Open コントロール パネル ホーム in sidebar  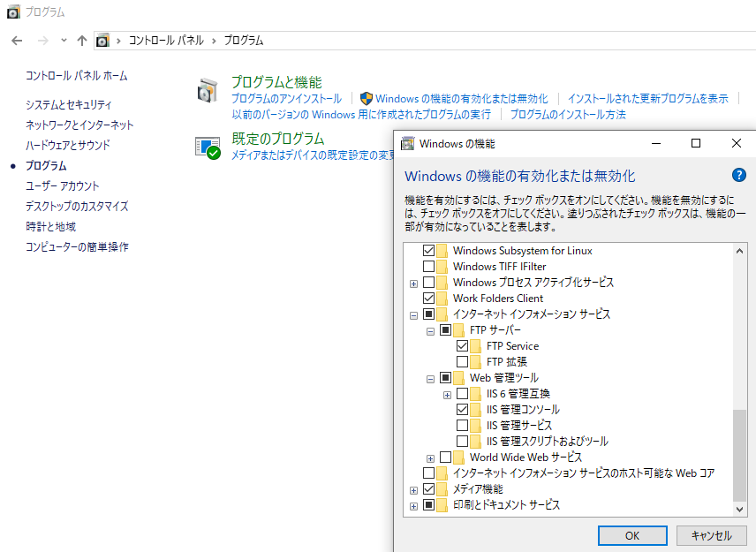pos(76,76)
